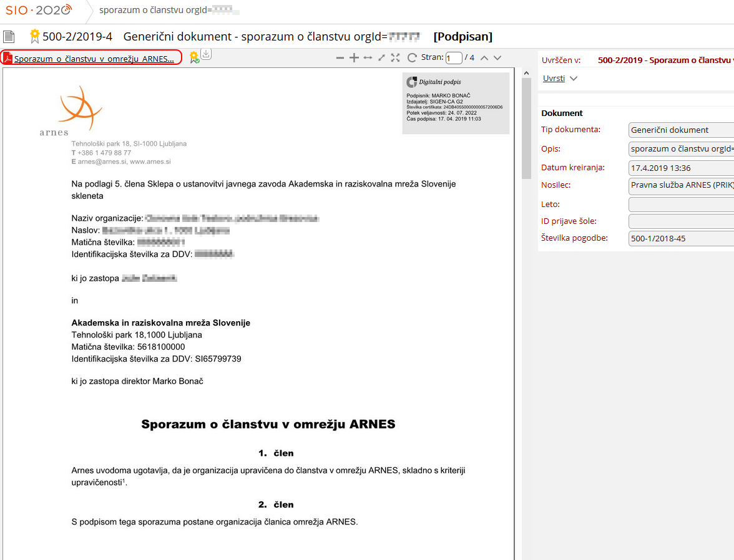Viewport: 734px width, 560px height.
Task: Click the red PDF file icon
Action: click(x=7, y=58)
